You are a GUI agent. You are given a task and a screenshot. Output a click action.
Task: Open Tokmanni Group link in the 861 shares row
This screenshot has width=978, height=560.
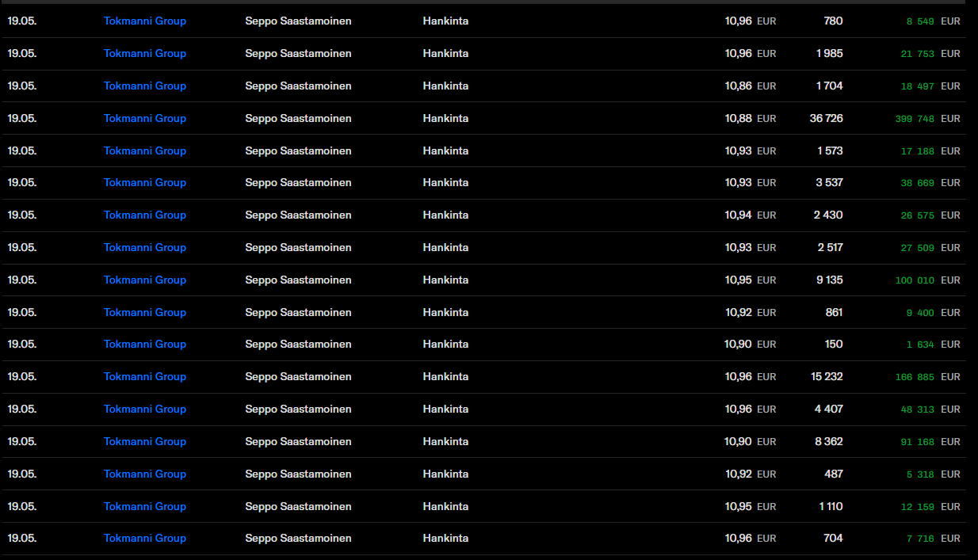145,312
